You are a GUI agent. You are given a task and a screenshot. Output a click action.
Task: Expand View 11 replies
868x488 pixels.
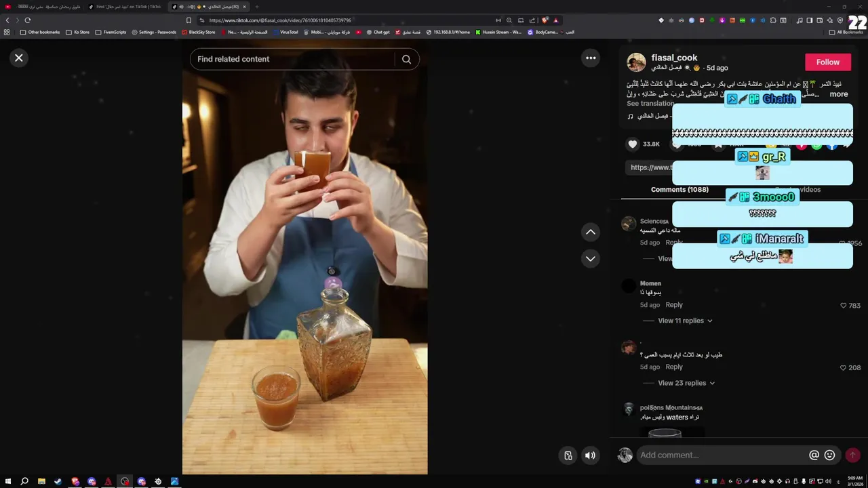coord(685,321)
